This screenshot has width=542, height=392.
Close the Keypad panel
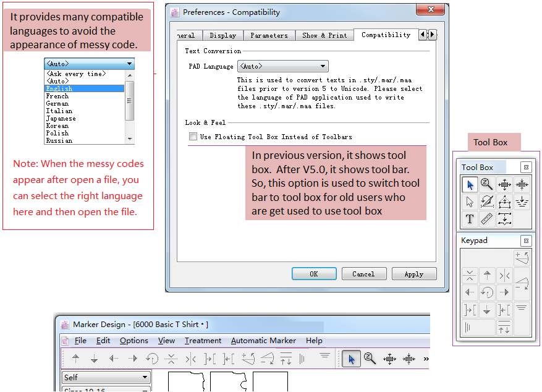[525, 241]
